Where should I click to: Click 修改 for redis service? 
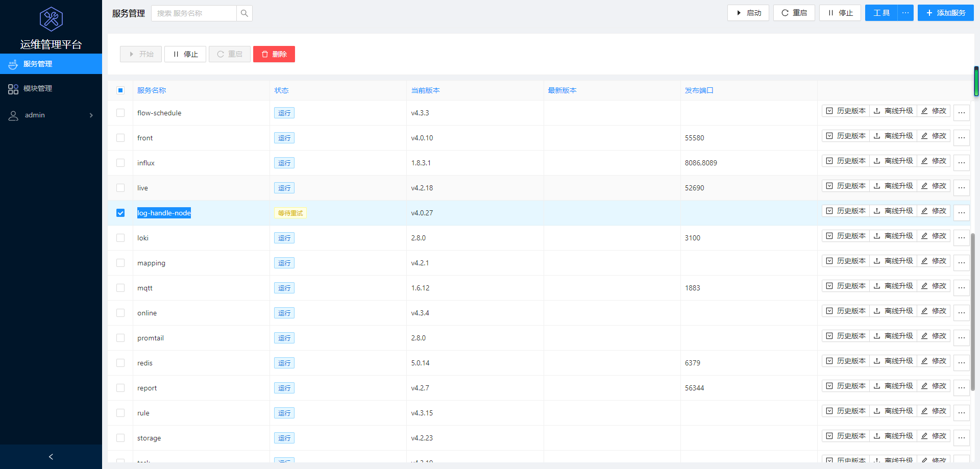coord(934,361)
